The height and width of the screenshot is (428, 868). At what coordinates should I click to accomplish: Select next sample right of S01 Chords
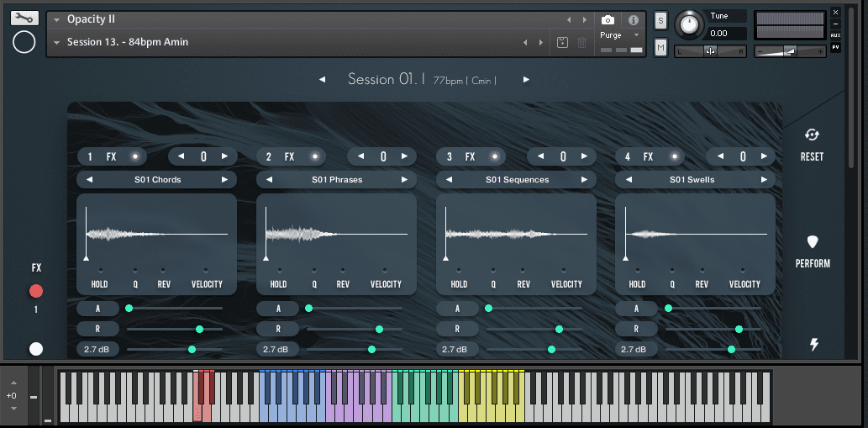[224, 180]
